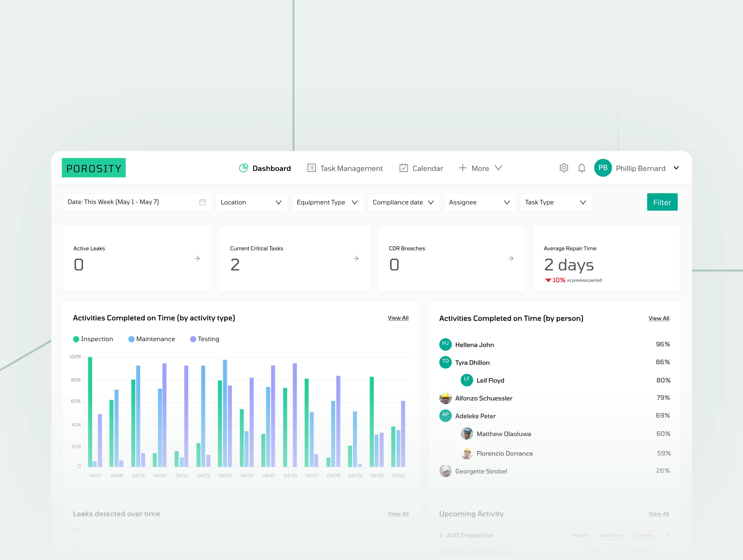Toggle the Inspection series in the legend
Viewport: 743px width, 560px height.
click(93, 339)
